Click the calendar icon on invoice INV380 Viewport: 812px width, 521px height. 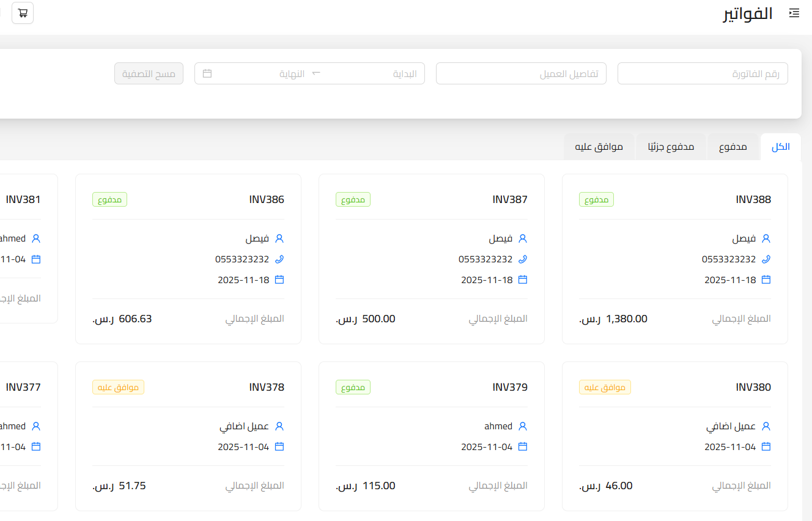tap(767, 446)
